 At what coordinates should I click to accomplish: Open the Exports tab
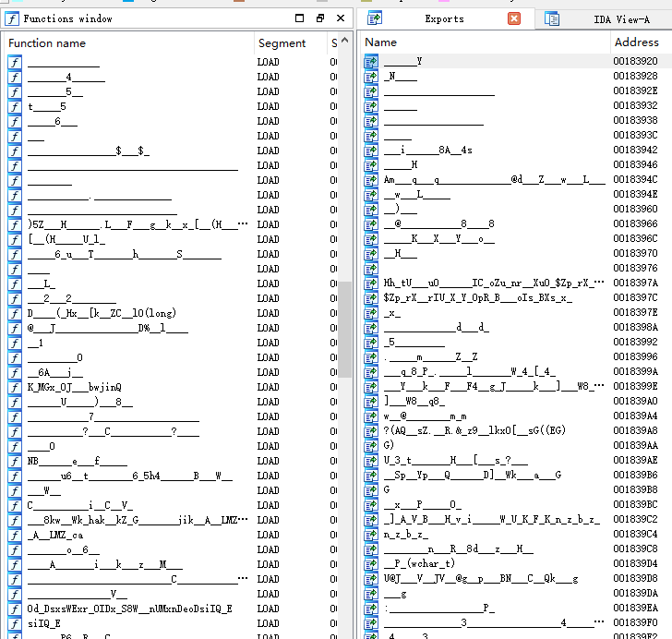tap(444, 18)
